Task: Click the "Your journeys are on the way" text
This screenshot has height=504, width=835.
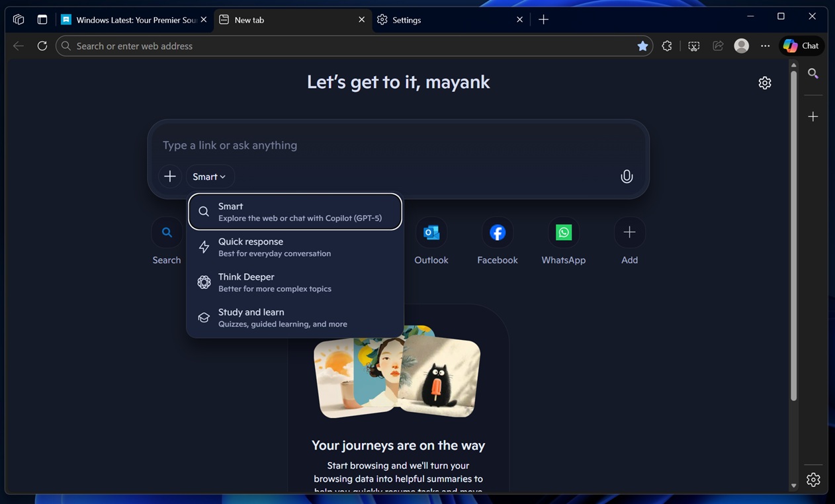Action: (x=398, y=445)
